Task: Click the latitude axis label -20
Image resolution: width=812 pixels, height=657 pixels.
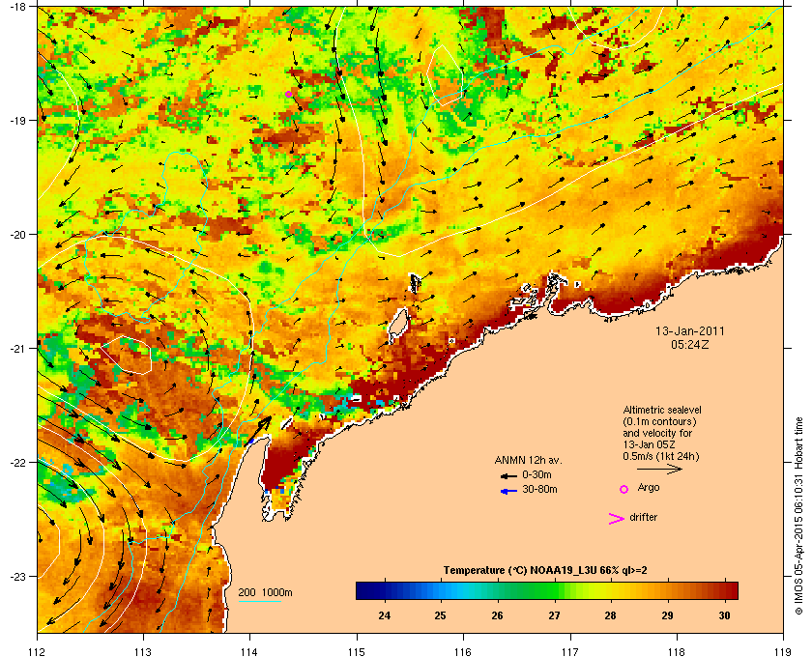Action: click(18, 235)
